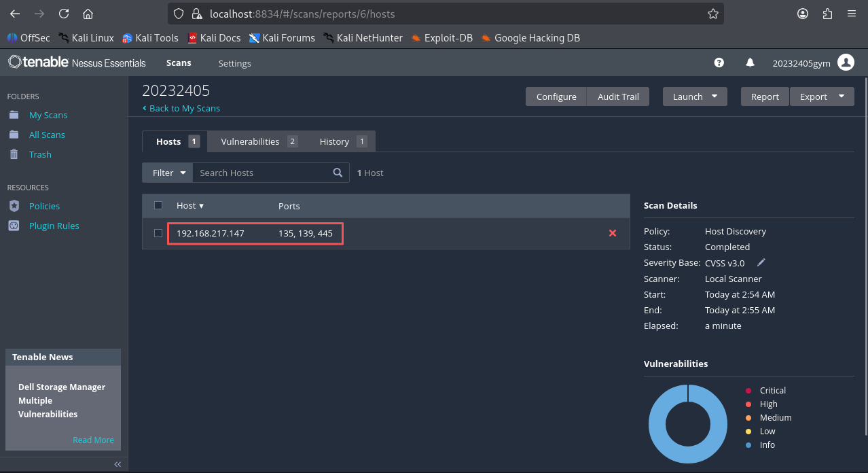Open the Scans top menu
Screen dimensions: 868x473
[x=179, y=63]
